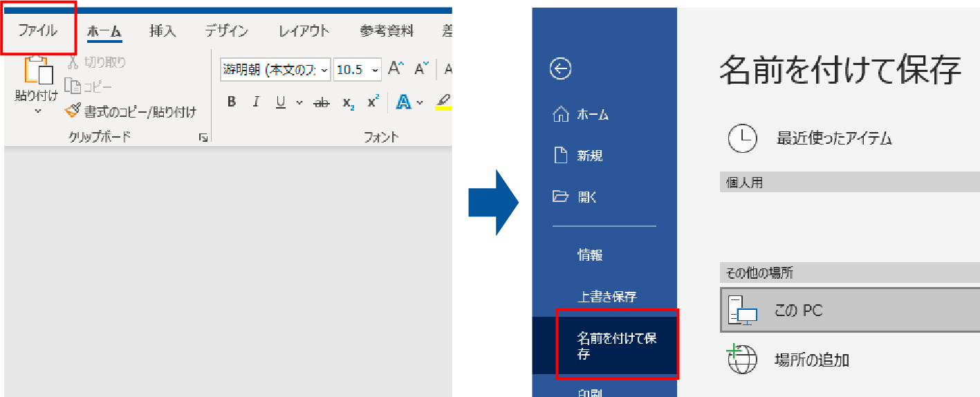Click the text effects A icon
Screen dimensions: 980x397
tap(403, 102)
